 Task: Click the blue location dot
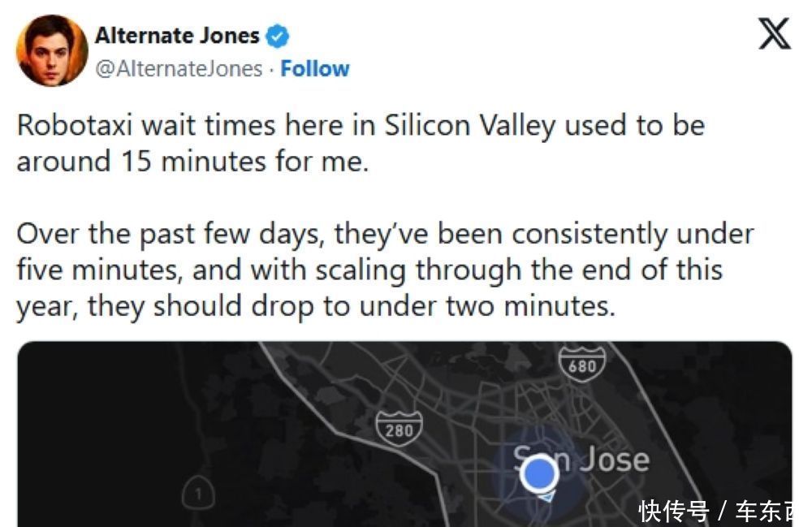pos(538,473)
